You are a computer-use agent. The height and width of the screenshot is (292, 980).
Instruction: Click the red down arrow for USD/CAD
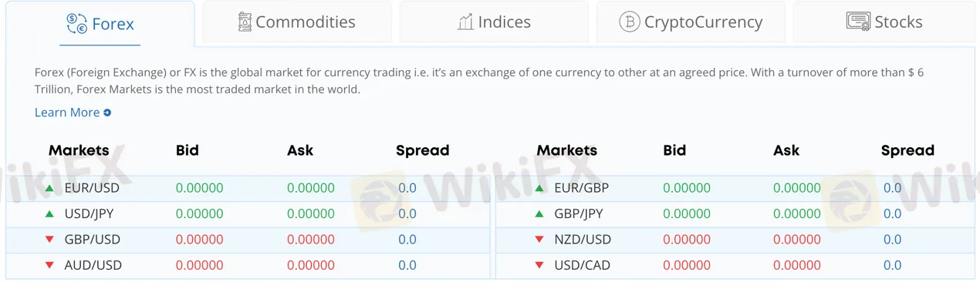(x=539, y=266)
